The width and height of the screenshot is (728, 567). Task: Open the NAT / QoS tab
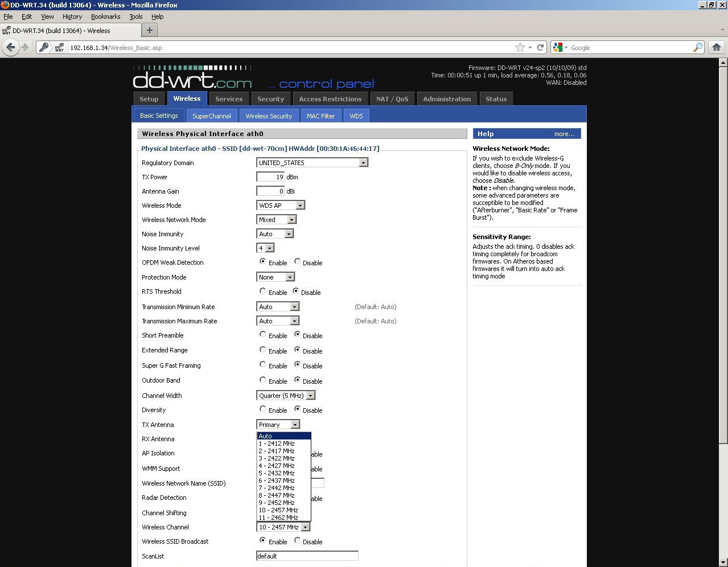pyautogui.click(x=392, y=99)
